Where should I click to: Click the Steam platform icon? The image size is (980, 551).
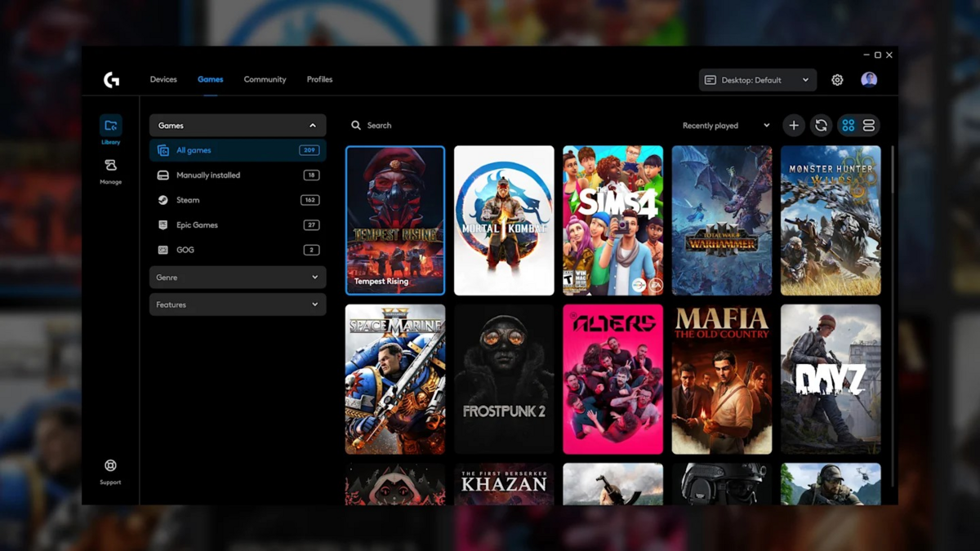tap(163, 200)
